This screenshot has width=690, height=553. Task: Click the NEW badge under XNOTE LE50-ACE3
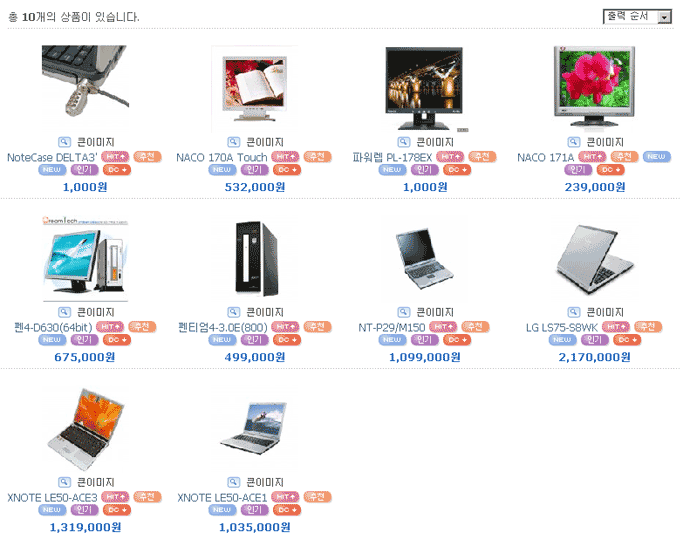(x=52, y=509)
